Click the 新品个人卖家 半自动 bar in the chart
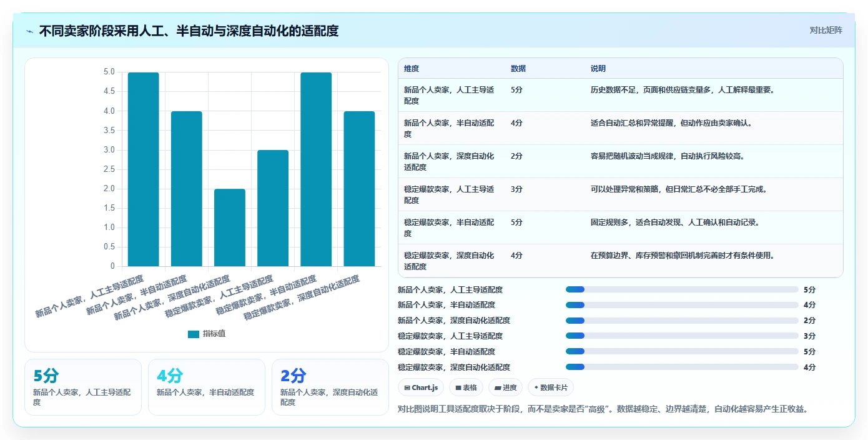868x440 pixels. pyautogui.click(x=187, y=189)
